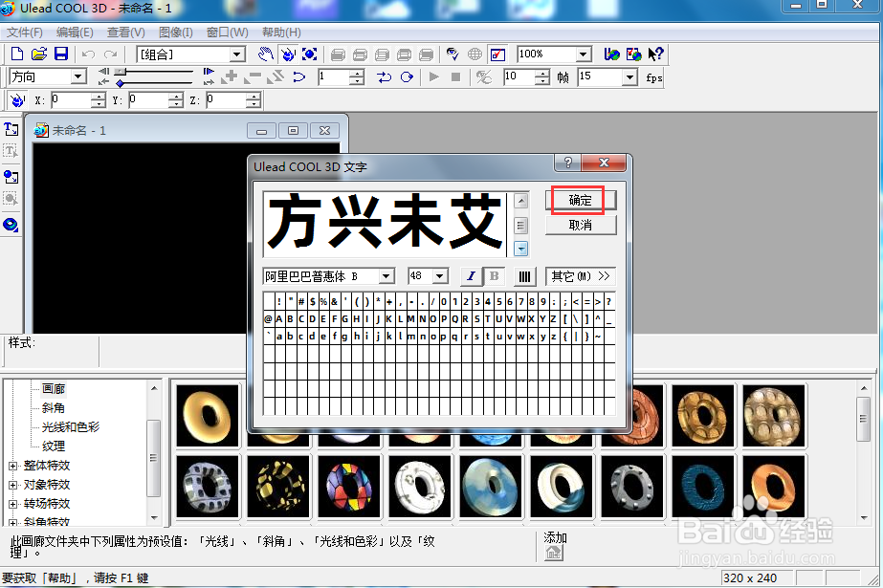This screenshot has width=883, height=588.
Task: Open the 帮助(H) menu
Action: [x=281, y=33]
